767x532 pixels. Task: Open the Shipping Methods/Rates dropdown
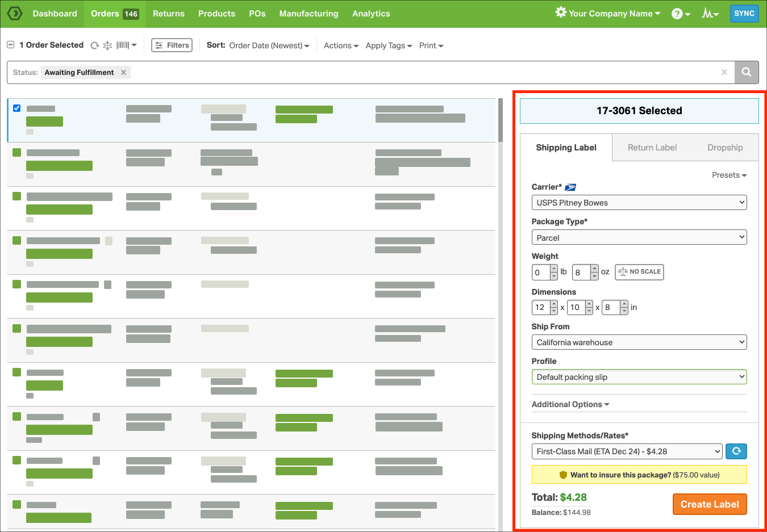pos(627,451)
